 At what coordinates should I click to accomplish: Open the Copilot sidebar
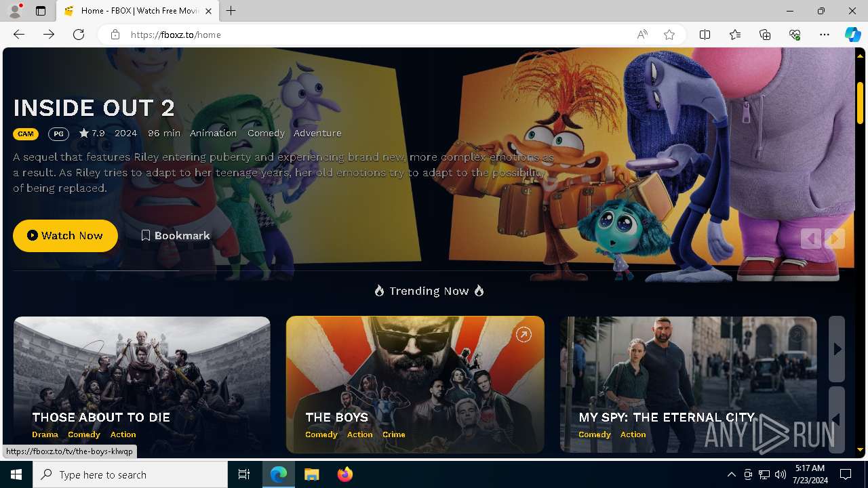[x=852, y=35]
